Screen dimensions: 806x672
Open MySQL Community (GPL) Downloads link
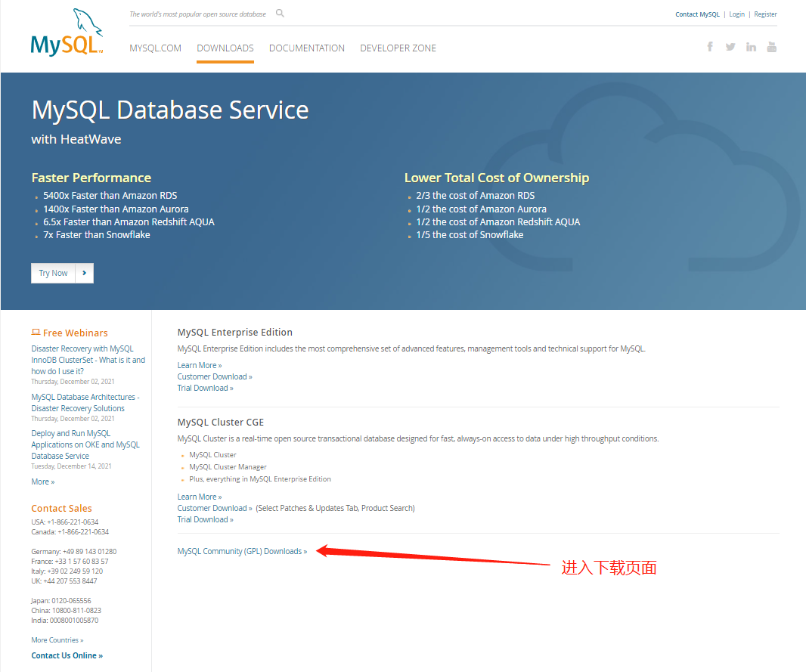point(242,551)
